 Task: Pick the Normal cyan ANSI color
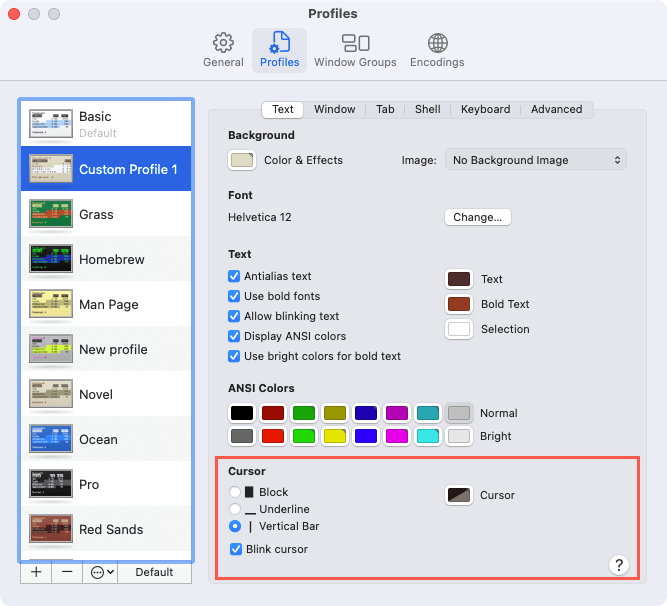pyautogui.click(x=428, y=413)
